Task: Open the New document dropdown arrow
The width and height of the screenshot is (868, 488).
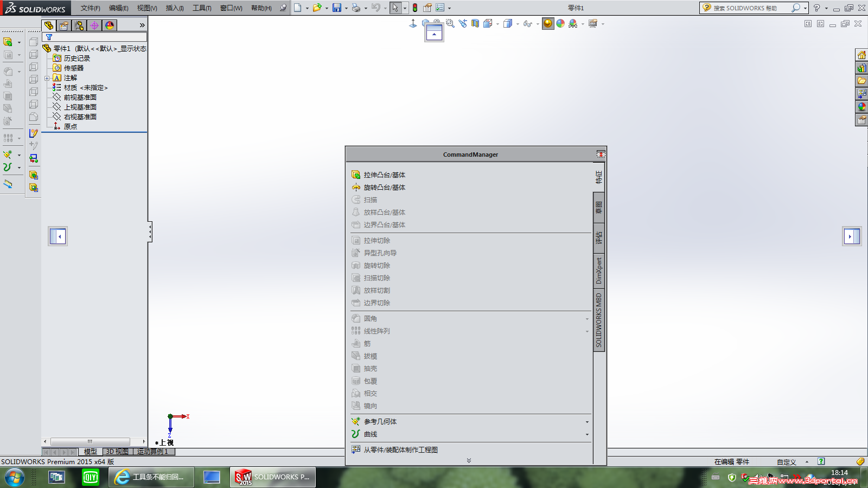Action: [307, 8]
